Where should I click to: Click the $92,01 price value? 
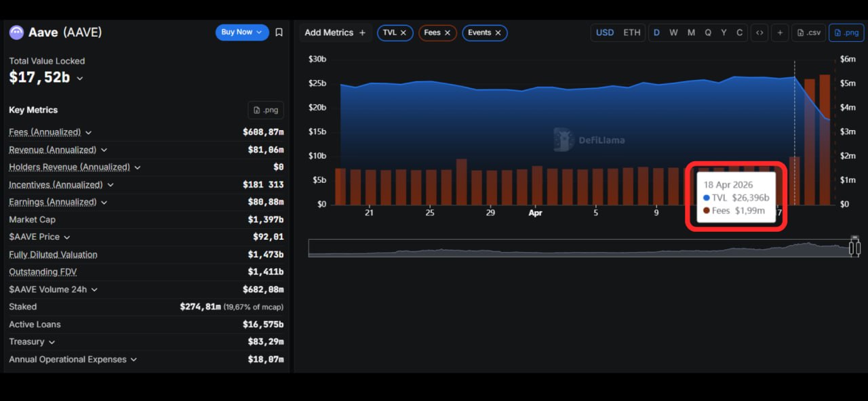(x=269, y=237)
